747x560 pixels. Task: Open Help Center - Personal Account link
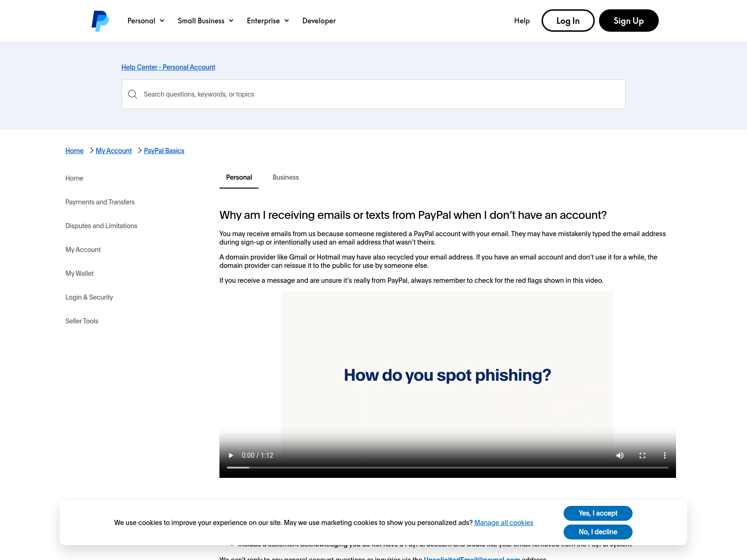pyautogui.click(x=168, y=67)
